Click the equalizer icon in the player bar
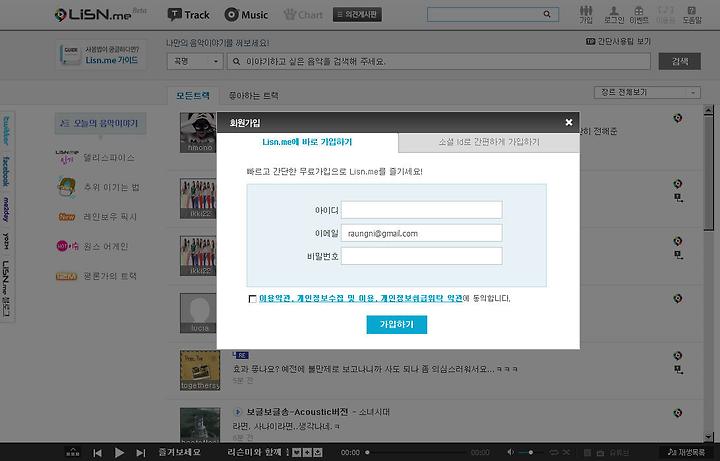This screenshot has width=720, height=461. [73, 452]
